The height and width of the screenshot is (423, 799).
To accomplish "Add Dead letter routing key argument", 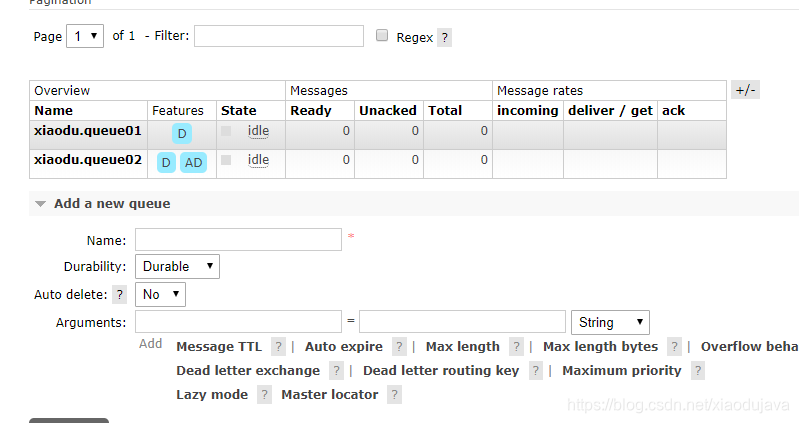I will point(441,371).
